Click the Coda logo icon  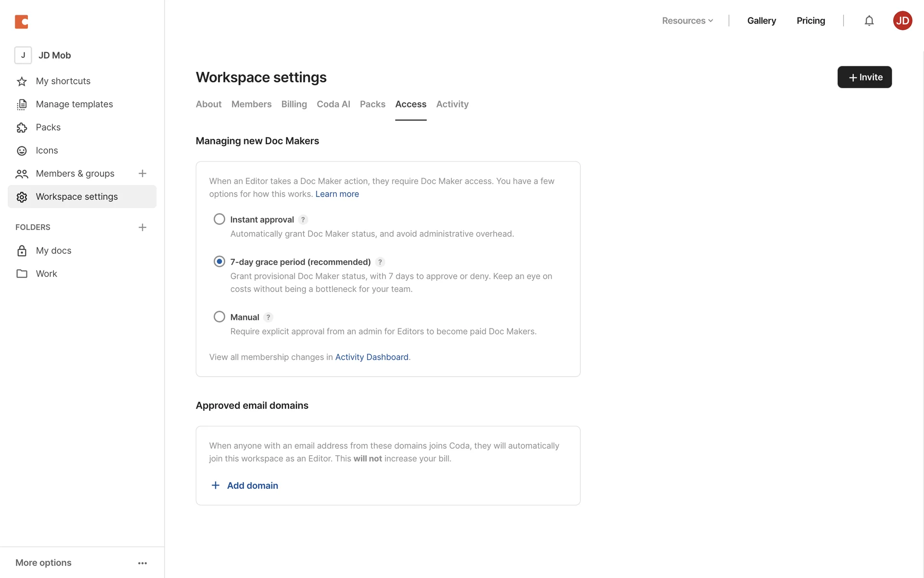[21, 22]
